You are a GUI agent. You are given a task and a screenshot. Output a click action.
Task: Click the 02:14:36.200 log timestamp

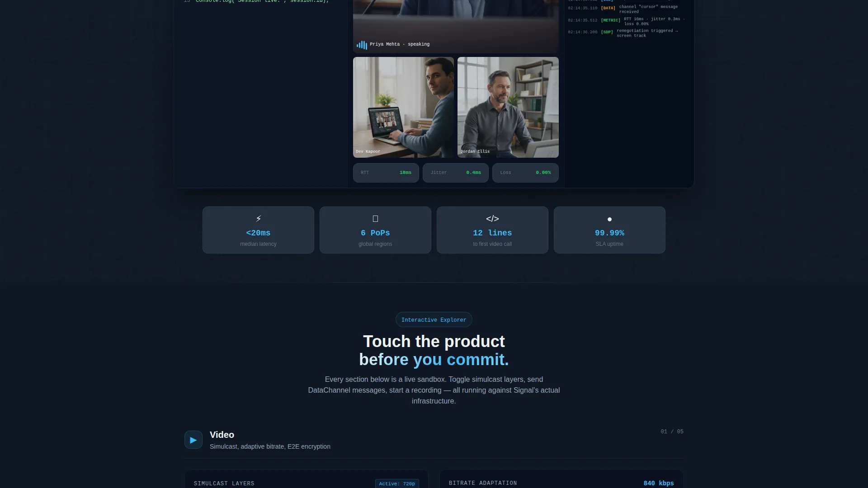[x=583, y=32]
